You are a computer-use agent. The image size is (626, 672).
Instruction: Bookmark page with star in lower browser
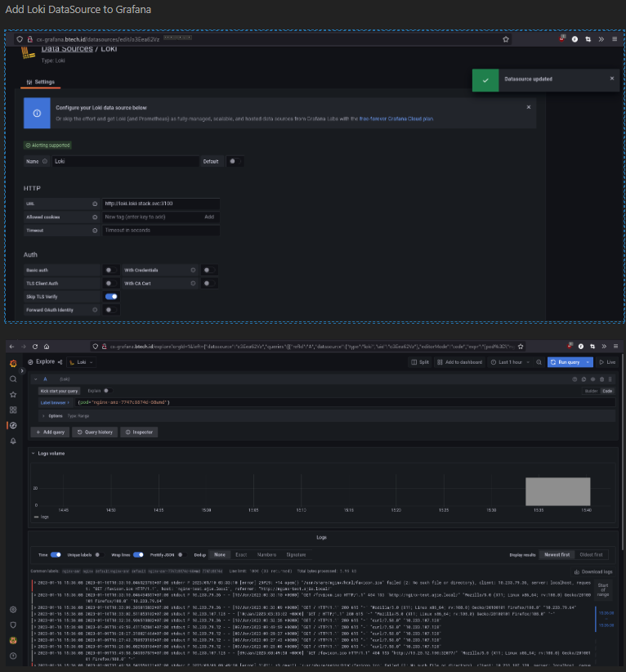pyautogui.click(x=521, y=347)
